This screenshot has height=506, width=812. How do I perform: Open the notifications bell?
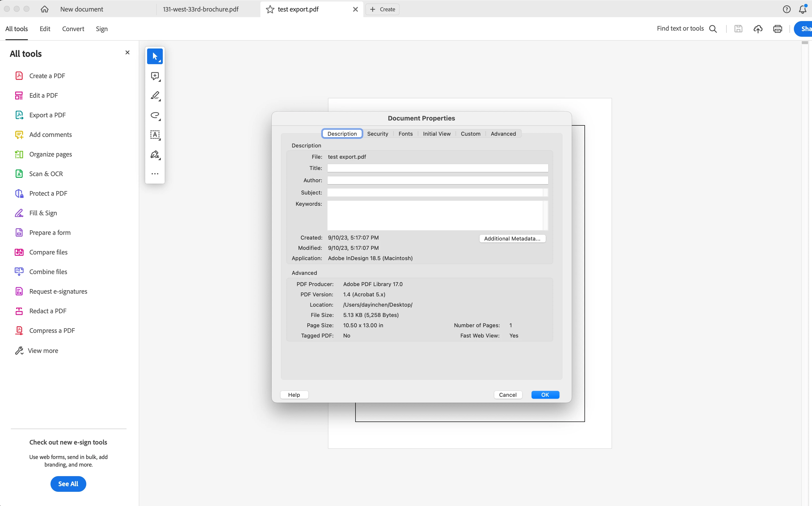point(803,9)
